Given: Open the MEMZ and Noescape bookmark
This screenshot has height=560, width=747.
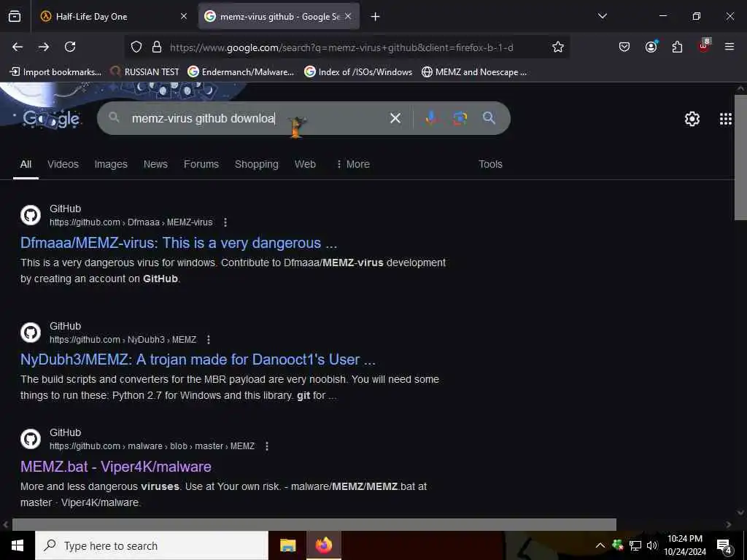Looking at the screenshot, I should (x=474, y=72).
